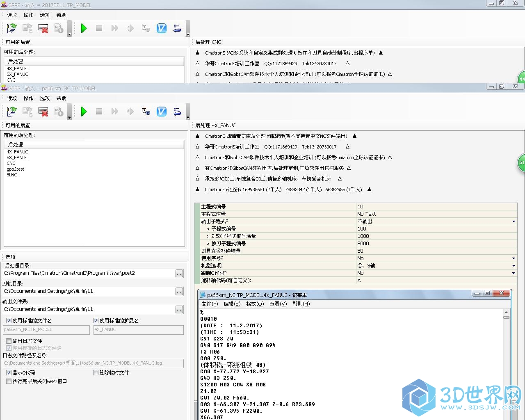The height and width of the screenshot is (420, 525).
Task: Click GPP info icon in pa66-sm_NC toolbar
Action: click(59, 112)
